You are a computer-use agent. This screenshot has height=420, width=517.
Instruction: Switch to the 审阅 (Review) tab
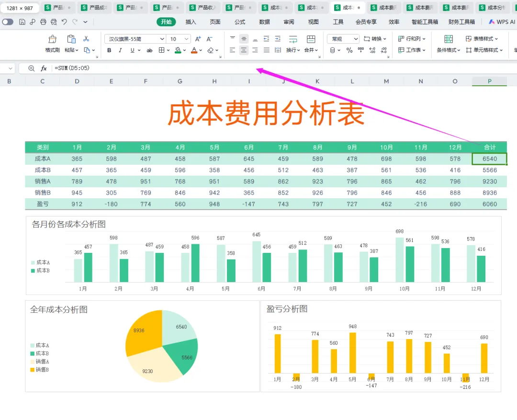point(289,22)
